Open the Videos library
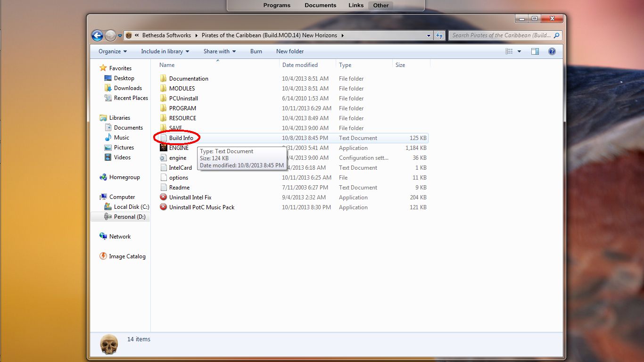 coord(122,157)
